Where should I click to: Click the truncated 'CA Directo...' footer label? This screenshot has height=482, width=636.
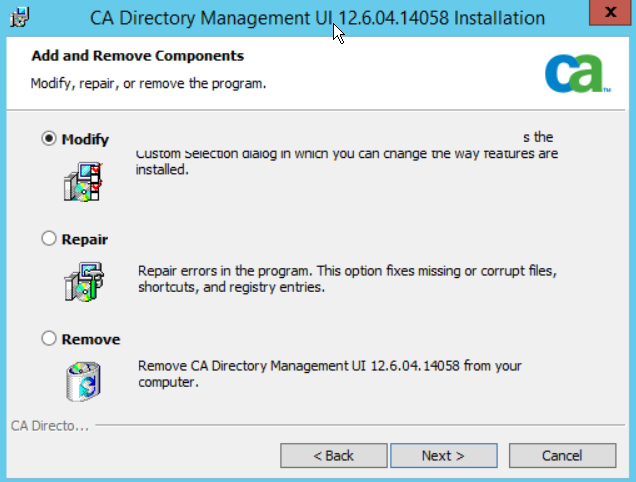pos(49,426)
